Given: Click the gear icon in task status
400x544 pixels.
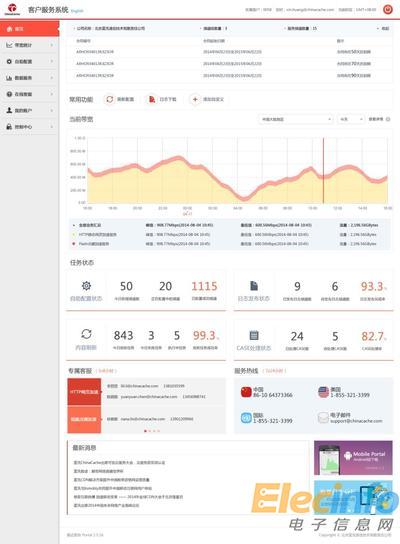Looking at the screenshot, I should click(x=86, y=286).
